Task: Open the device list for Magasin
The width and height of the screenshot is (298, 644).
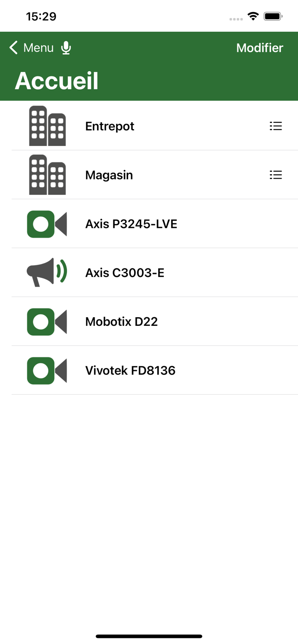Action: 276,175
